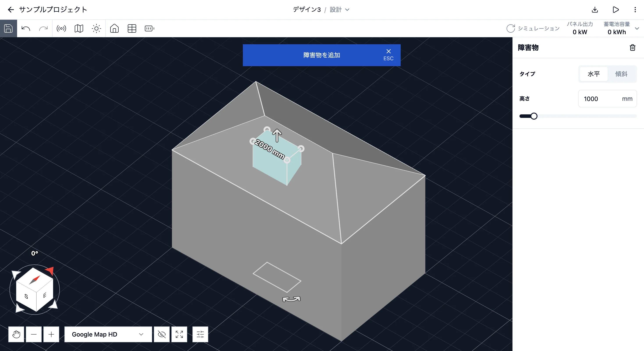The width and height of the screenshot is (644, 351).
Task: Click the rotate arrows handle below footprint
Action: [291, 299]
